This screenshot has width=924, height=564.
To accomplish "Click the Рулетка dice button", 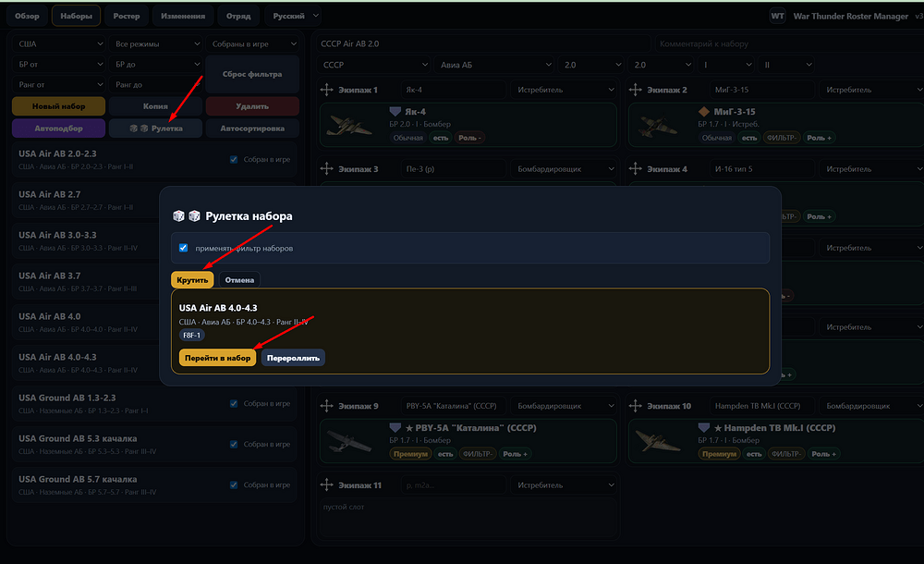I will pyautogui.click(x=155, y=128).
